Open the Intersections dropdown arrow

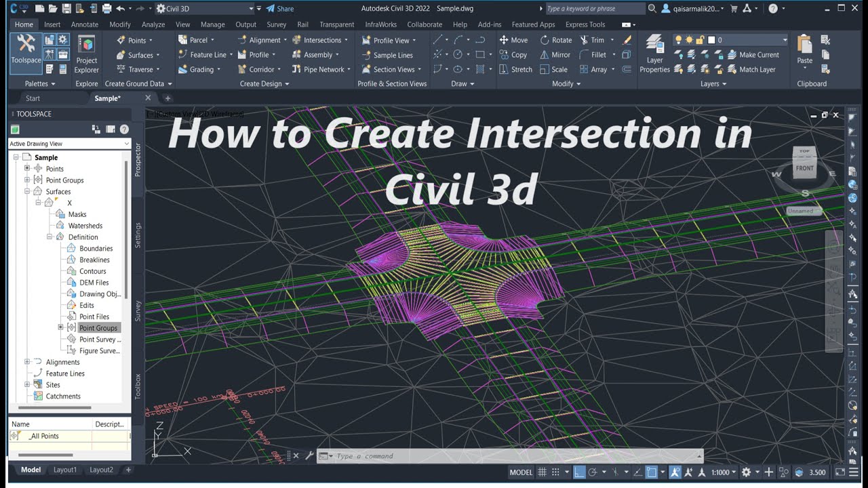(x=346, y=40)
